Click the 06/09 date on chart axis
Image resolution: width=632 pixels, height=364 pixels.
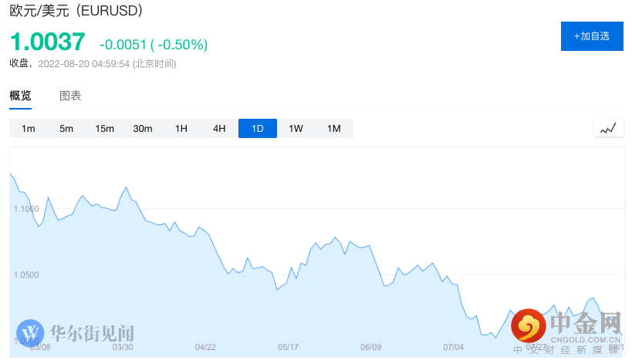[x=371, y=347]
